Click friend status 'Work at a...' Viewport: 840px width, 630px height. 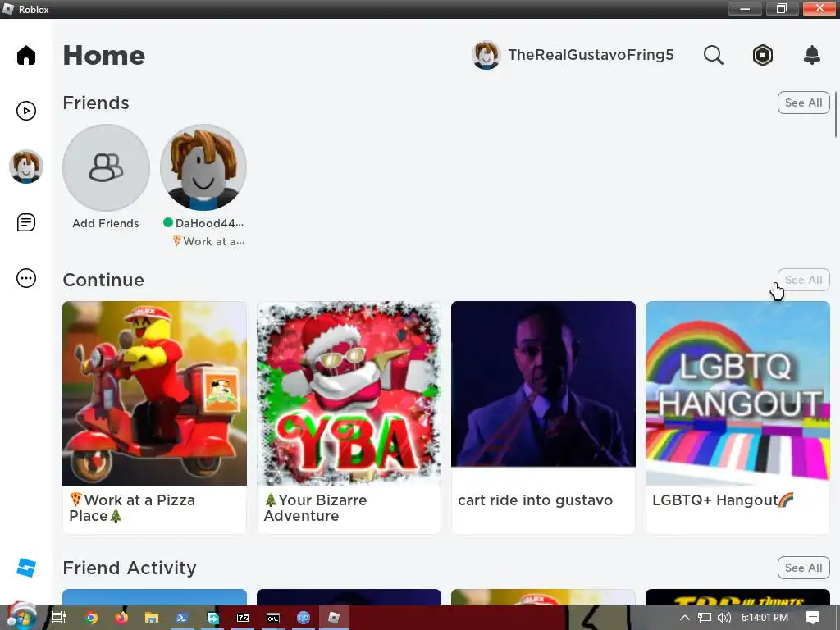point(208,242)
